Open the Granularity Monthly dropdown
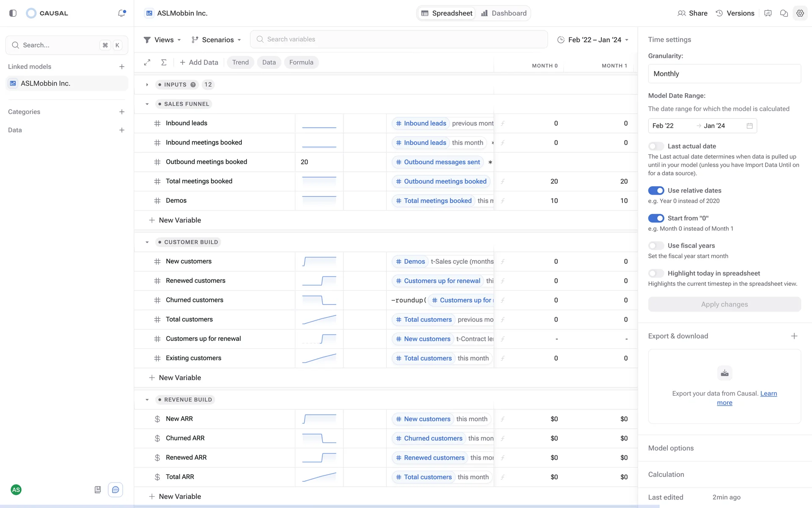The width and height of the screenshot is (812, 508). (x=724, y=74)
